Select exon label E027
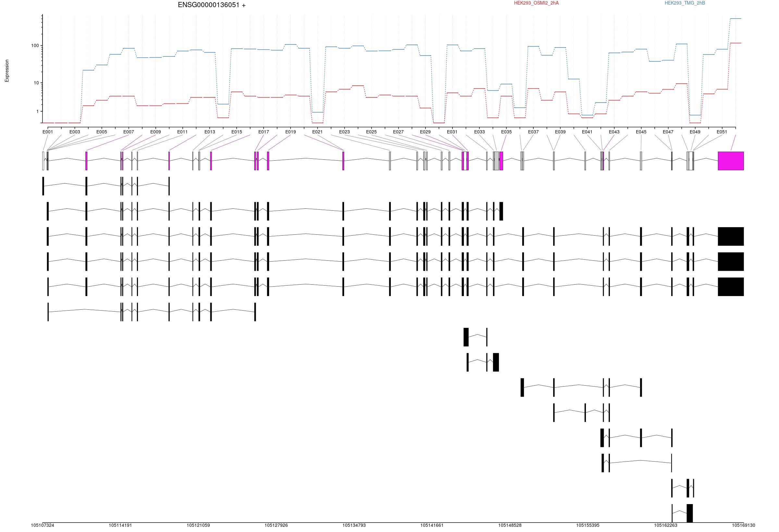 (398, 132)
